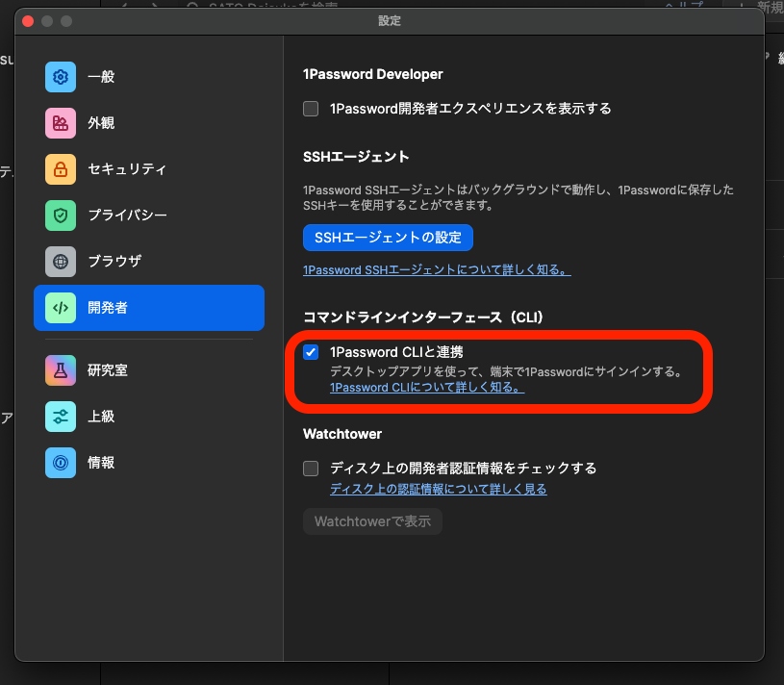Image resolution: width=784 pixels, height=685 pixels.
Task: Click the 情報 1Password logo icon
Action: point(61,463)
